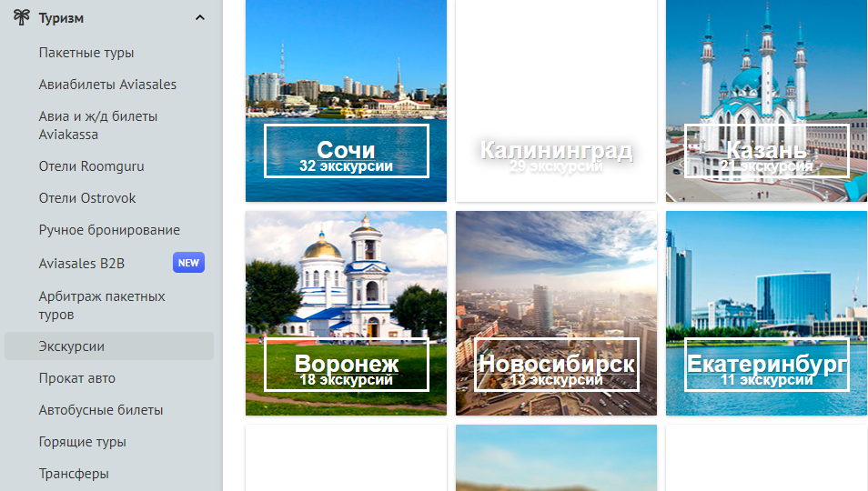
Task: Open the Казань excursions card
Action: (x=767, y=101)
